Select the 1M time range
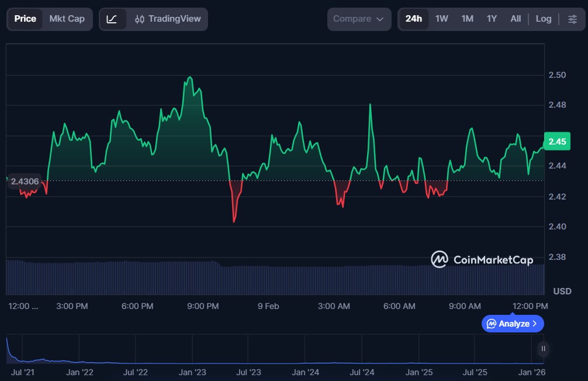588x381 pixels. [467, 19]
